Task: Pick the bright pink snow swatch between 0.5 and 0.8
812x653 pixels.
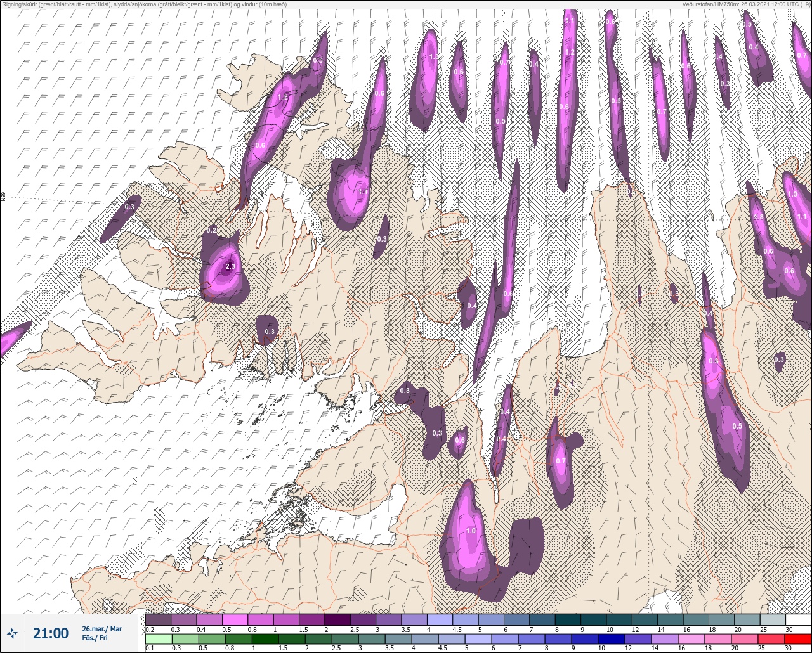Action: pyautogui.click(x=235, y=619)
